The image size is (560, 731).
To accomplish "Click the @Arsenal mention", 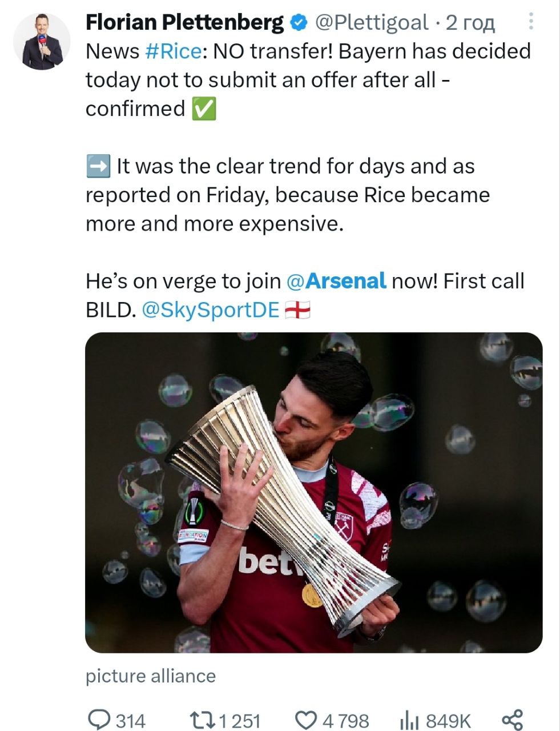I will point(336,281).
